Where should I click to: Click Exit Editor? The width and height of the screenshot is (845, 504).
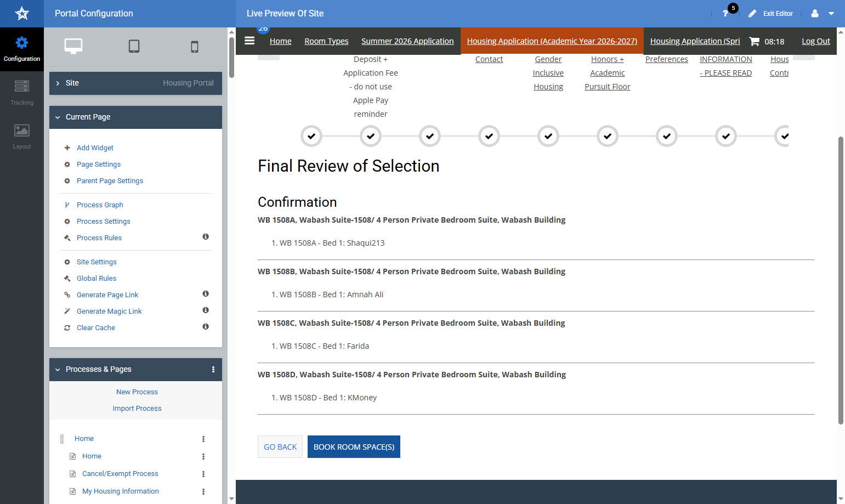coord(771,13)
